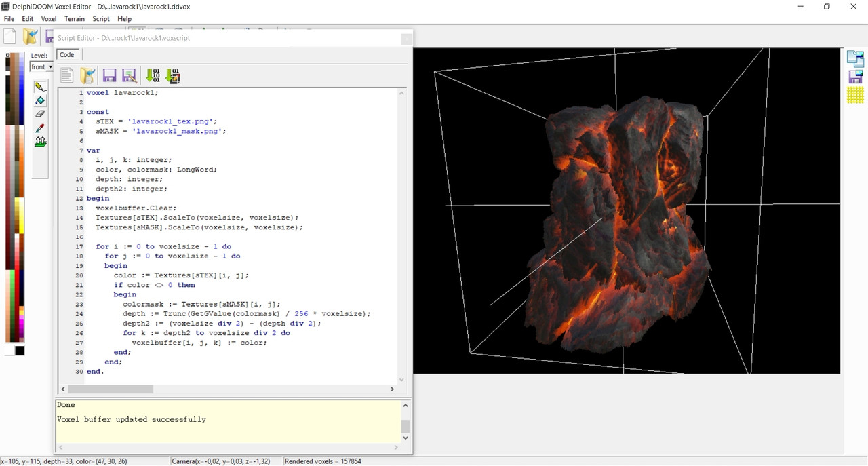
Task: Pick the eyedropper color picker tool
Action: click(x=40, y=128)
